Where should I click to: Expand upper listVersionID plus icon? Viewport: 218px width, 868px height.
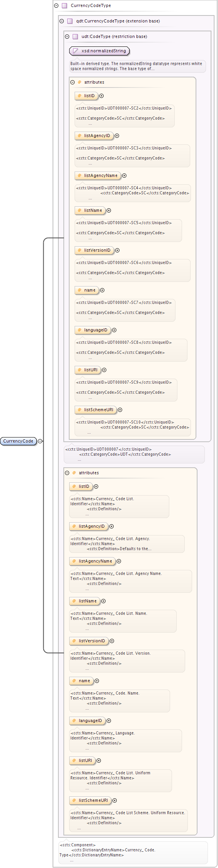pos(118,250)
